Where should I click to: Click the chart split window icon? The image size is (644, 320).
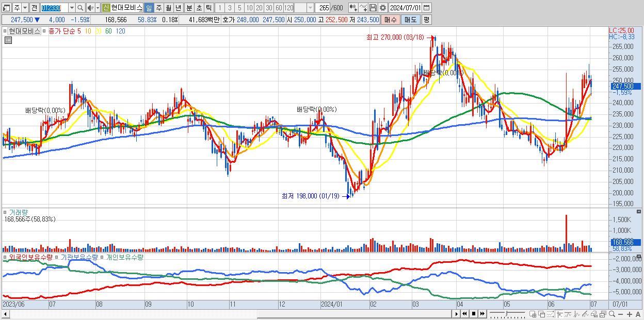(533, 314)
